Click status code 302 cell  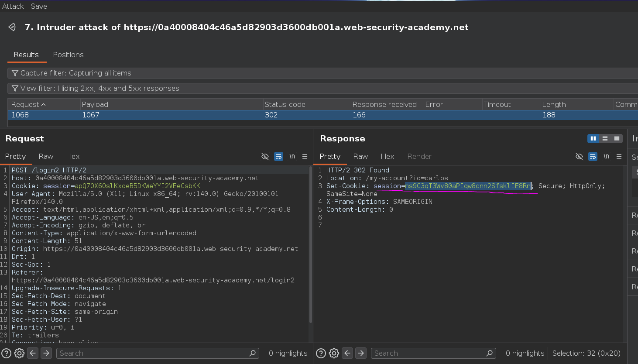(x=271, y=115)
